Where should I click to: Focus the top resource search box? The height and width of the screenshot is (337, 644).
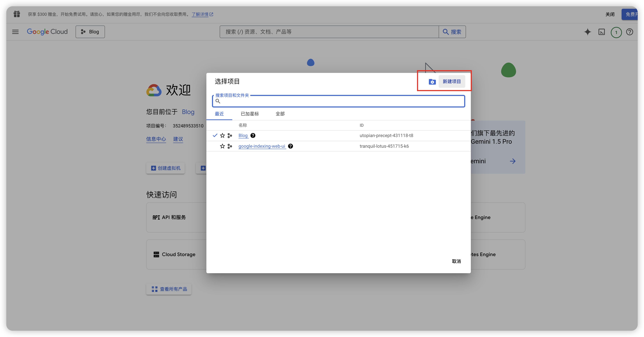tap(329, 32)
